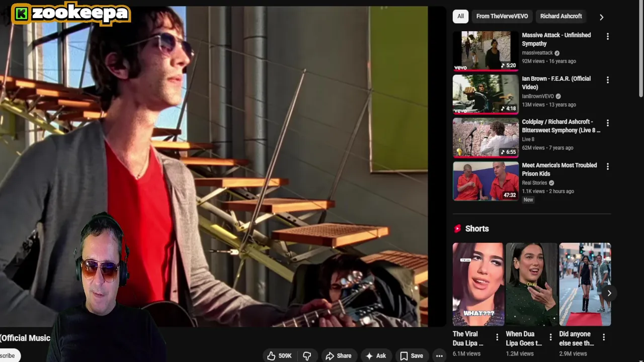The image size is (644, 362).
Task: Open options menu for Massive Attack video
Action: coord(608,37)
